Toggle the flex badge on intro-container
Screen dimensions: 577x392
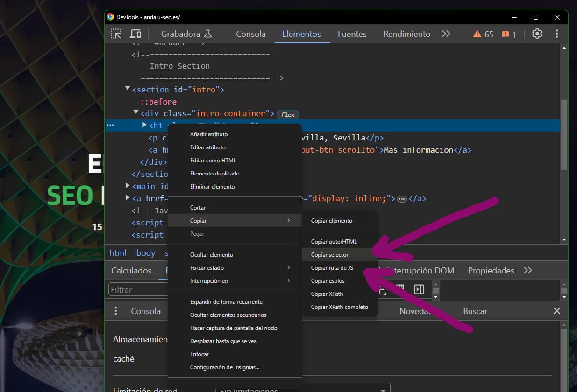[287, 114]
